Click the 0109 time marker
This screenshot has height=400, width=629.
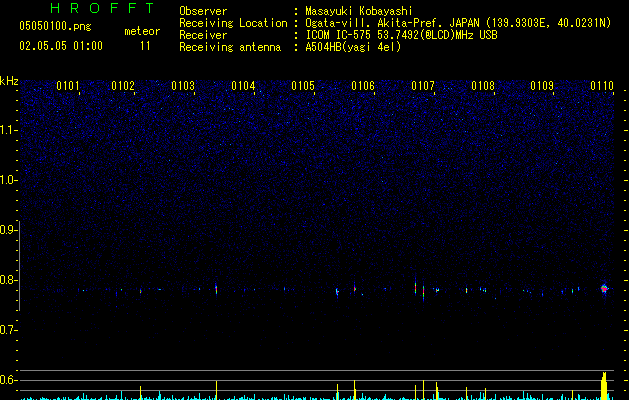tap(542, 86)
